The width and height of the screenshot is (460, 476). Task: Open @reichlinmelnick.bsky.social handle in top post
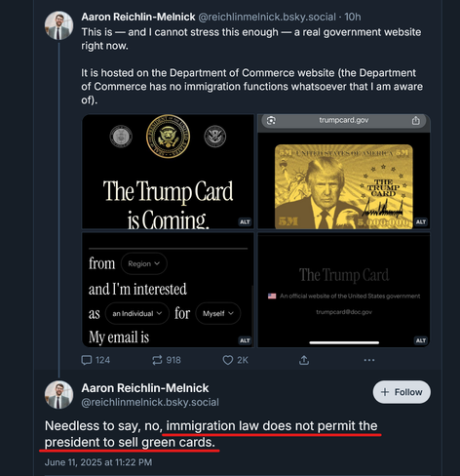point(267,17)
